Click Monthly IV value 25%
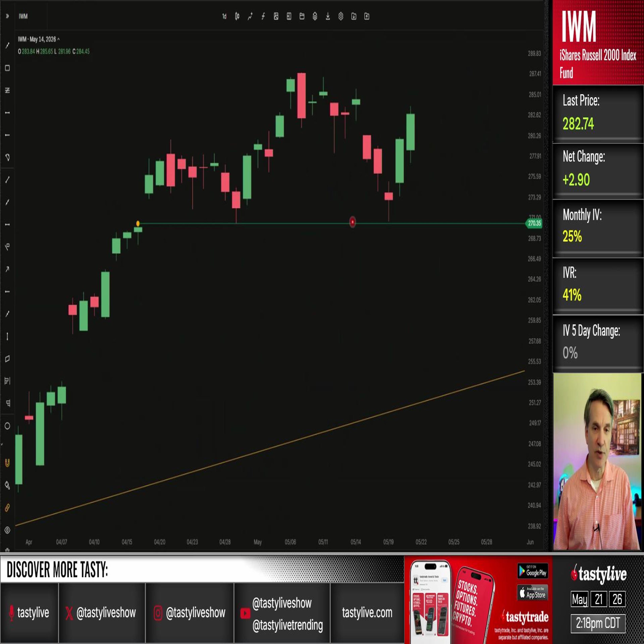 tap(572, 236)
